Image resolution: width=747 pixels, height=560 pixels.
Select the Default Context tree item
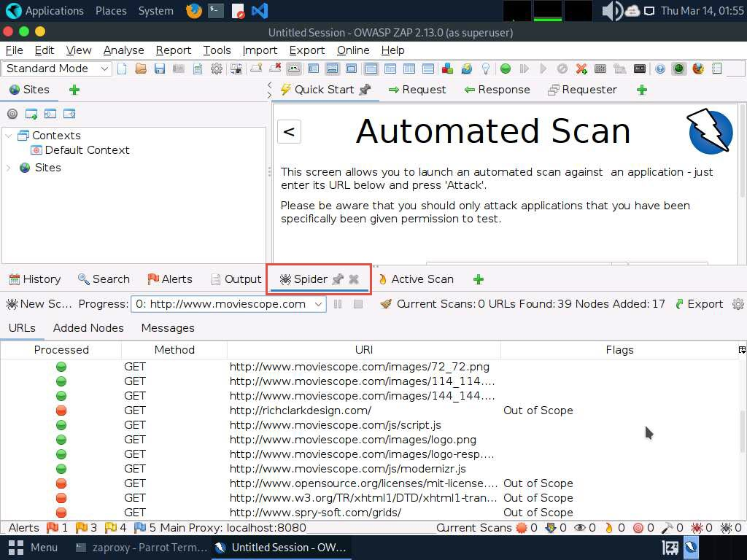pos(87,150)
